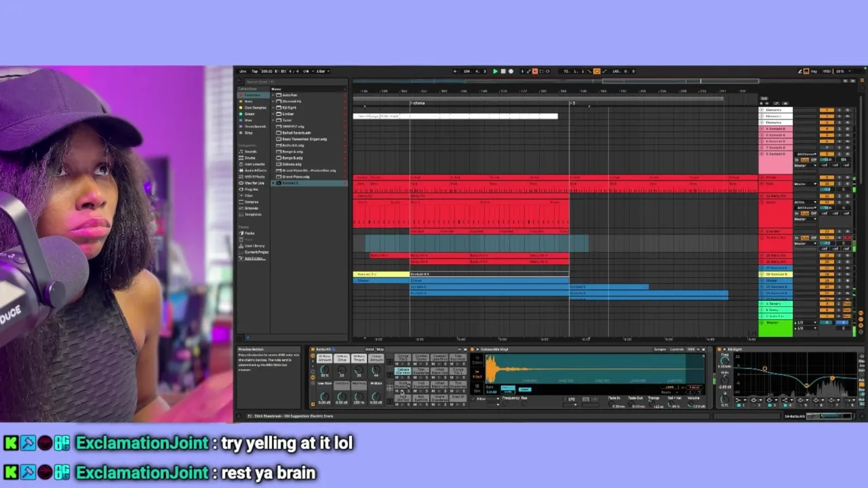
Task: Open the Controls tab in Simpler
Action: click(x=677, y=349)
